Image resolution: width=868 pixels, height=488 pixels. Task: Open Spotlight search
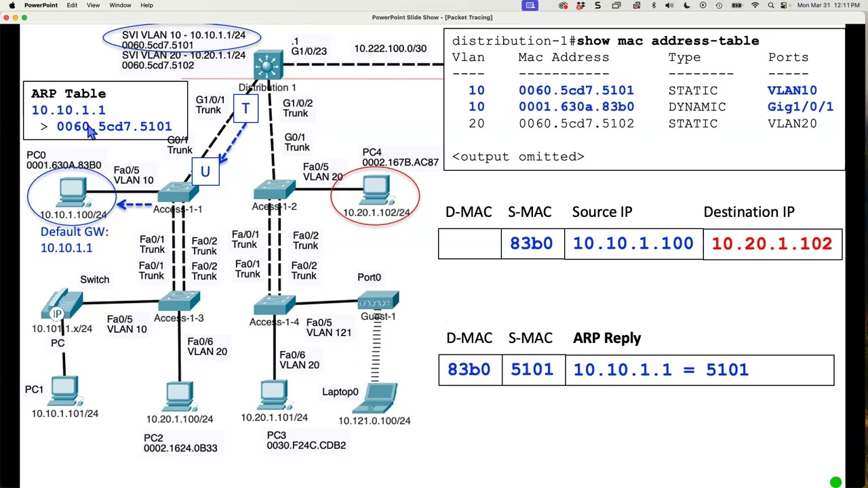coord(771,5)
